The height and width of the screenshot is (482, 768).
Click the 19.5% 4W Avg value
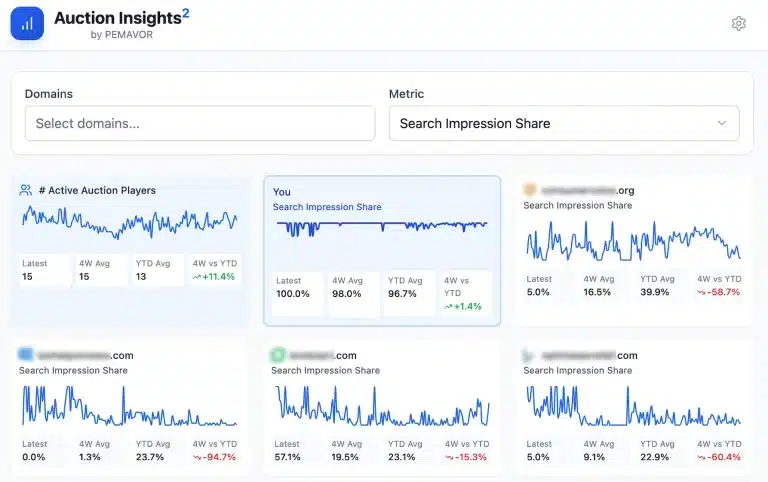345,457
